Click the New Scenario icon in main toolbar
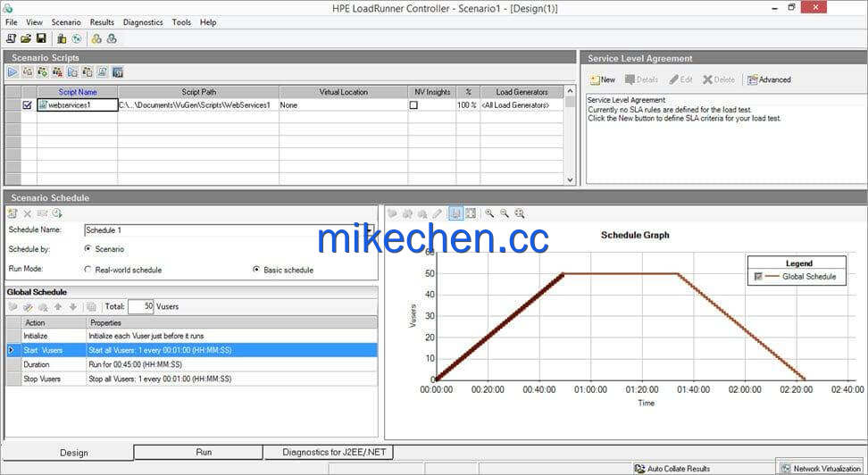Viewport: 868px width, 475px height. (11, 38)
